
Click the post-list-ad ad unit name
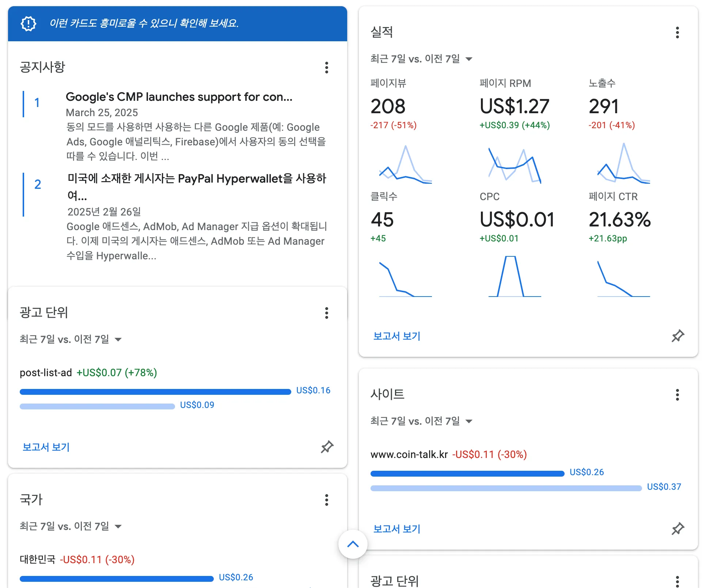[46, 373]
